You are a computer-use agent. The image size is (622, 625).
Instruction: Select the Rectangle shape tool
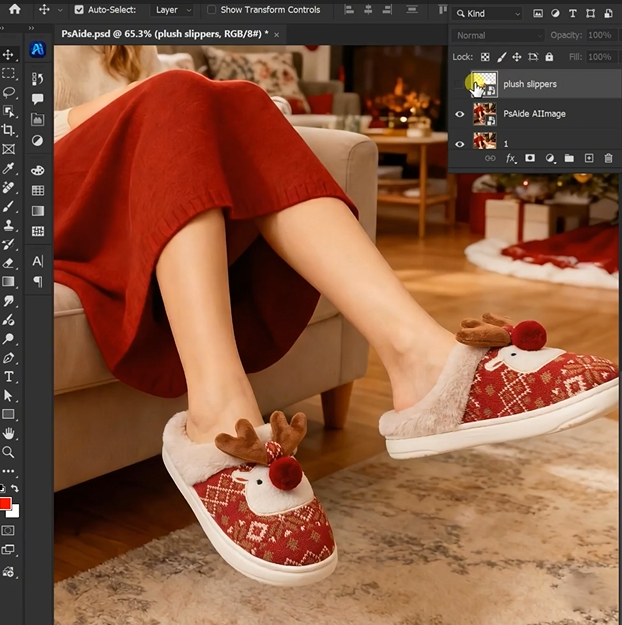click(8, 415)
